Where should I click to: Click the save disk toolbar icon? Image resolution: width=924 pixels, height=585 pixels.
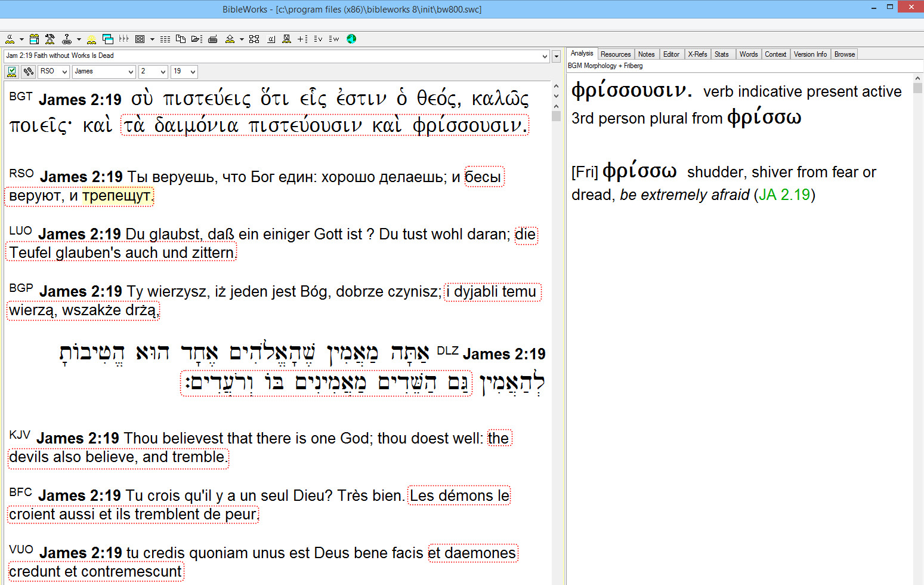point(286,39)
